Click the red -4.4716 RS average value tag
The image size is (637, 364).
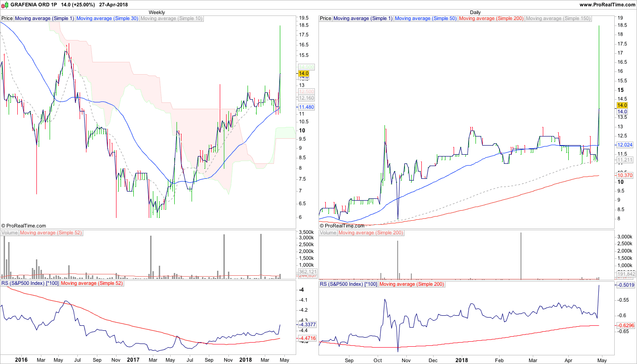pos(307,339)
